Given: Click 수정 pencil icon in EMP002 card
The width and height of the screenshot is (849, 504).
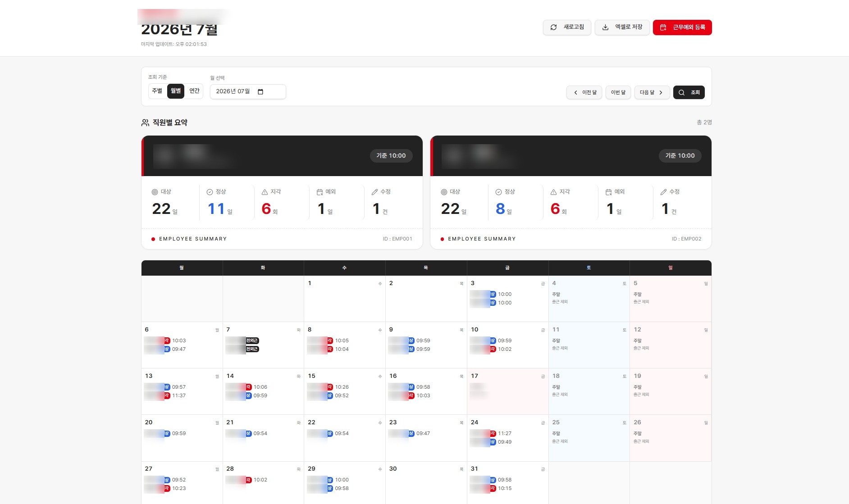Looking at the screenshot, I should click(663, 192).
